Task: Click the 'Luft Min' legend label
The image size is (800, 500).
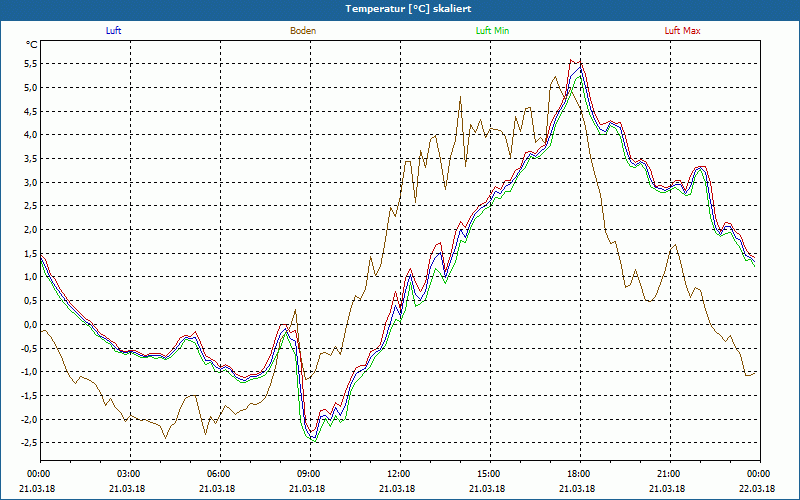Action: [x=492, y=31]
